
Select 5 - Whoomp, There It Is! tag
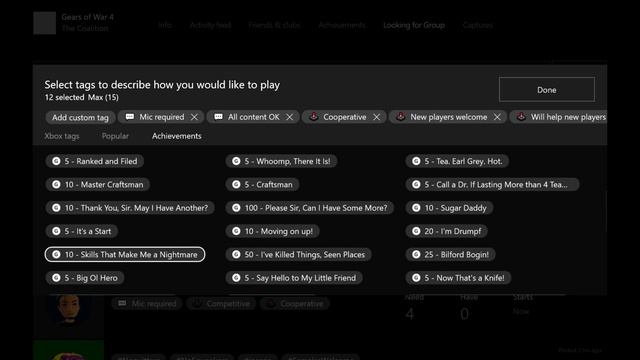tap(281, 161)
